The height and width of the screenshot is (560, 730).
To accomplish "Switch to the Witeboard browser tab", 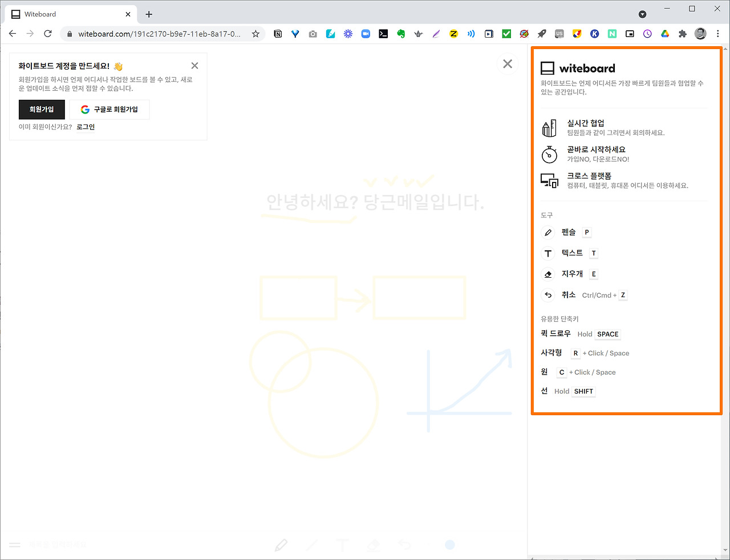I will point(63,14).
